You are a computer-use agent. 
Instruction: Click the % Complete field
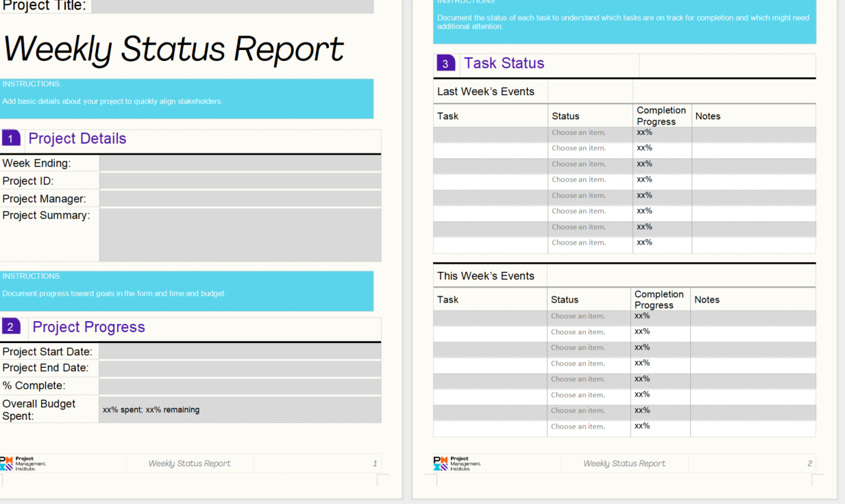[240, 386]
